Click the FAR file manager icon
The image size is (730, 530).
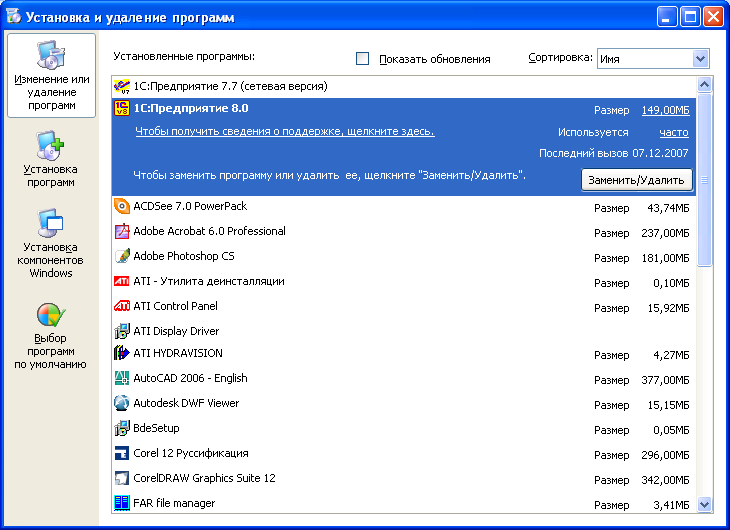pos(122,503)
